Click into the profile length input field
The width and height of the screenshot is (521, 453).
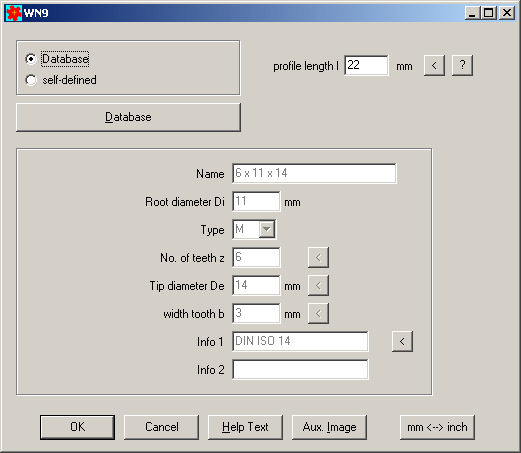pyautogui.click(x=366, y=65)
